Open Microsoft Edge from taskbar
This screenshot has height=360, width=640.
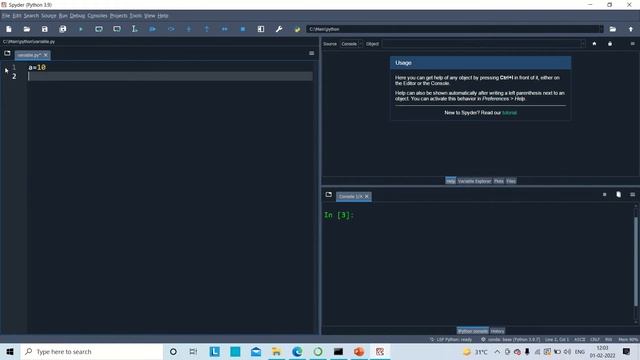[x=297, y=351]
